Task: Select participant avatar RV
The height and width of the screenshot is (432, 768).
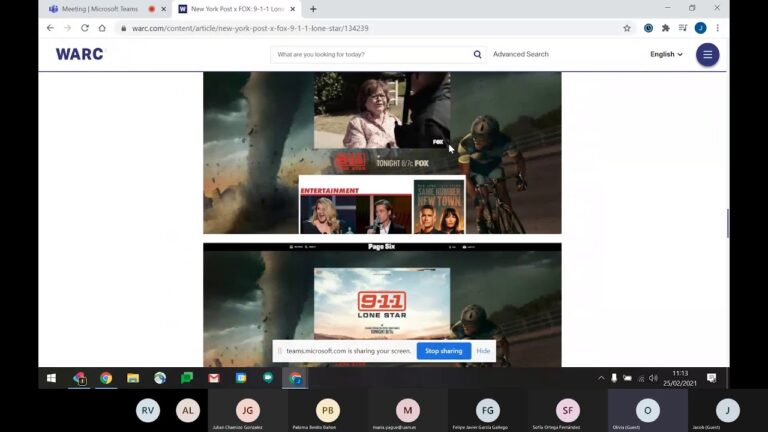Action: 148,410
